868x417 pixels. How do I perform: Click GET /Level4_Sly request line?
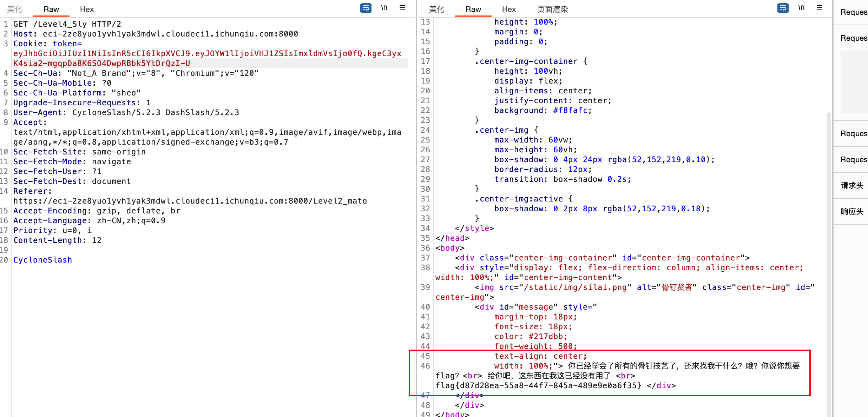[67, 24]
